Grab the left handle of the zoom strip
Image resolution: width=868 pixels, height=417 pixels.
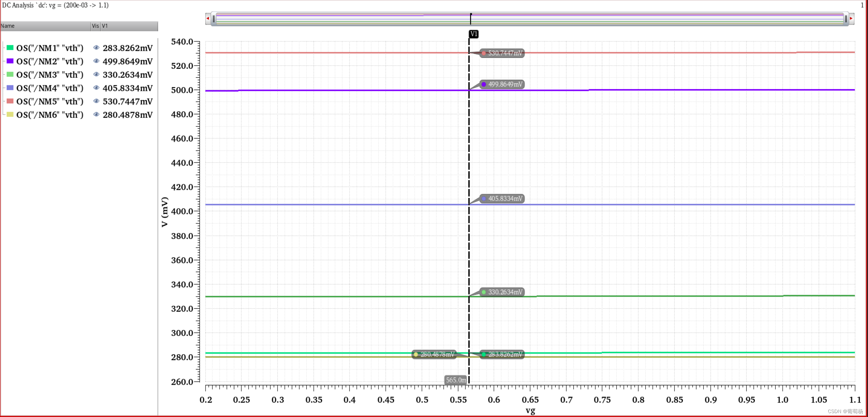click(214, 19)
